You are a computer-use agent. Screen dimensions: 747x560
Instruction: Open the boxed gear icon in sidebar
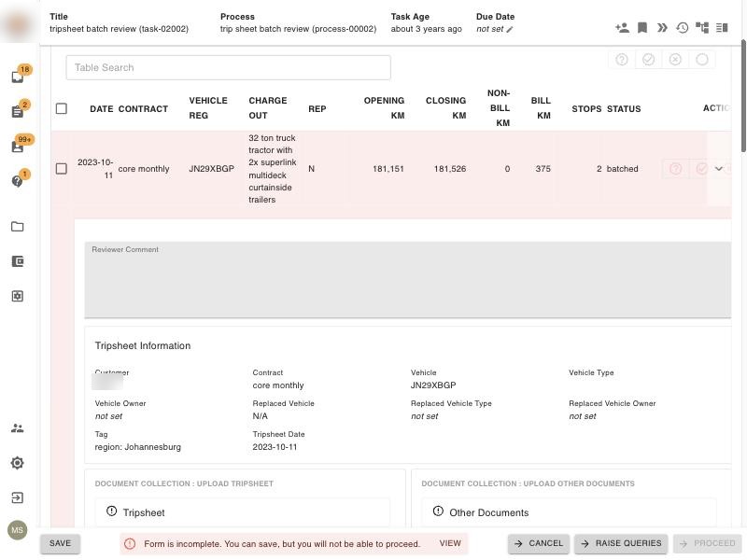click(x=18, y=296)
